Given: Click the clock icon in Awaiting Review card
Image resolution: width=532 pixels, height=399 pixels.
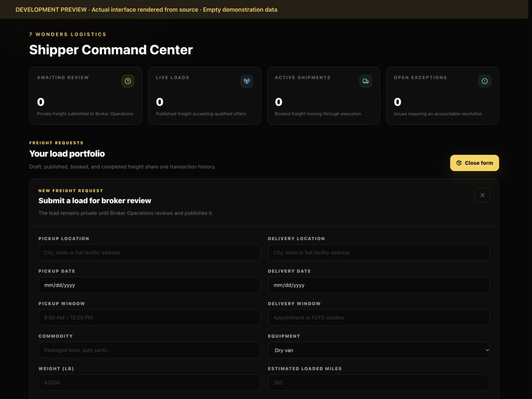Looking at the screenshot, I should coord(128,81).
